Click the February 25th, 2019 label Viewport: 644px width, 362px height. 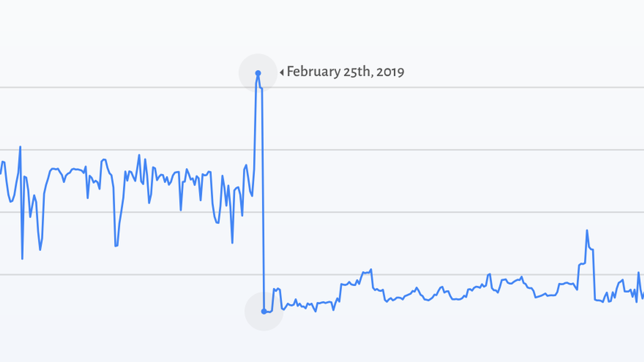(x=345, y=72)
